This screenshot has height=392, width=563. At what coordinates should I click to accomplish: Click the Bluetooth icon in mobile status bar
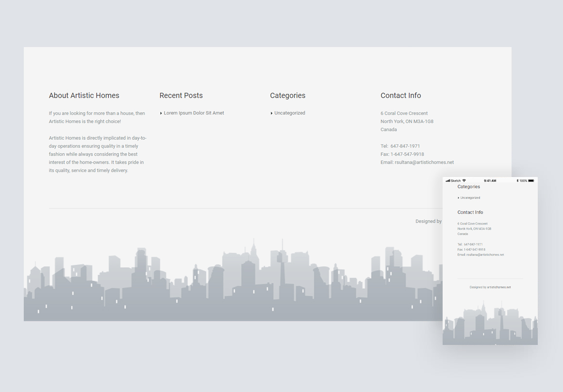pos(517,180)
